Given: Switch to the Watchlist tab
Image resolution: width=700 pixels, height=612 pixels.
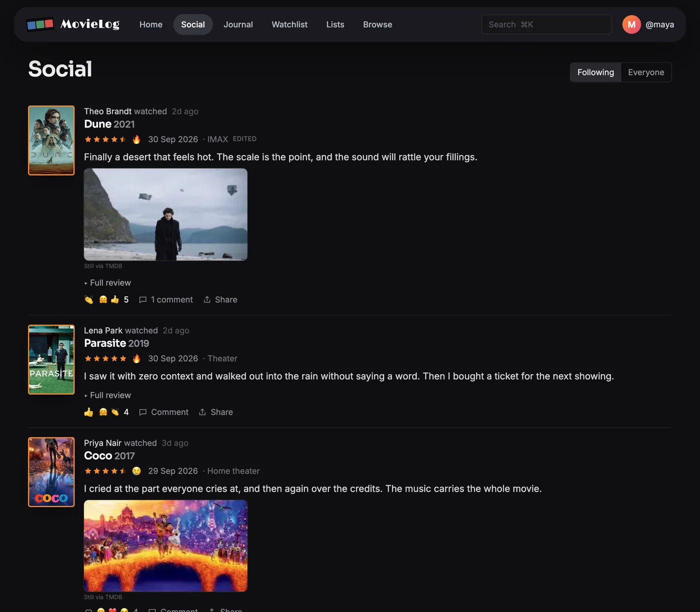Looking at the screenshot, I should (x=289, y=24).
